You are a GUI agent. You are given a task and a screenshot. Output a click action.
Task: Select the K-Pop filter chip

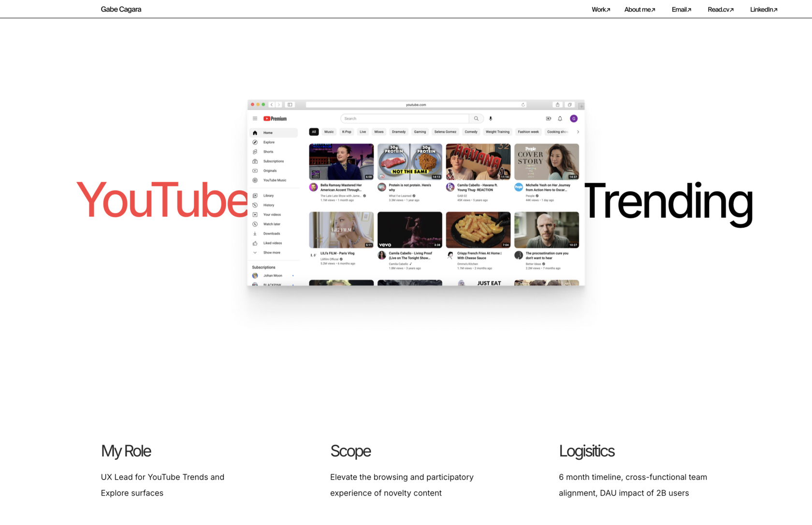[x=347, y=132]
